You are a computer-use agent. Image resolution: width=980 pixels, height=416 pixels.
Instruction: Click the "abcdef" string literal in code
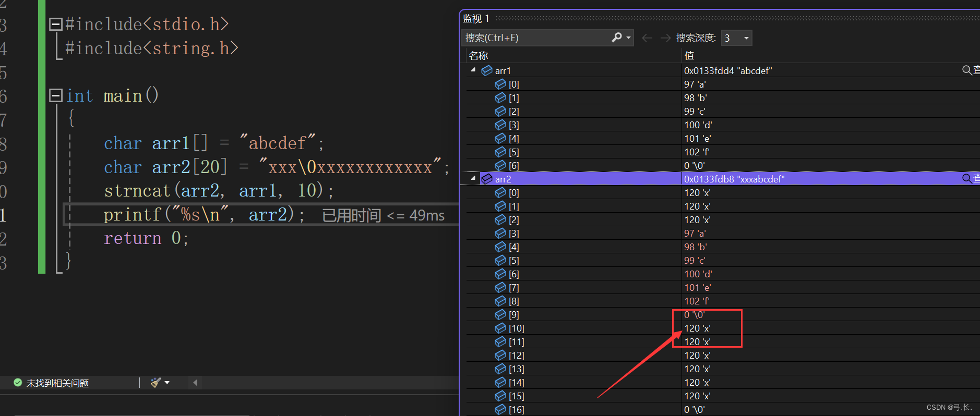277,142
